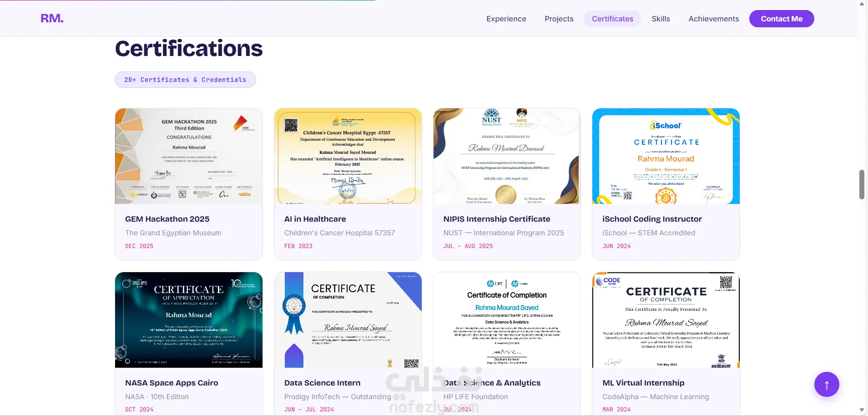Click iSchool — STEM Accredited subtitle
The width and height of the screenshot is (868, 416).
pos(649,233)
